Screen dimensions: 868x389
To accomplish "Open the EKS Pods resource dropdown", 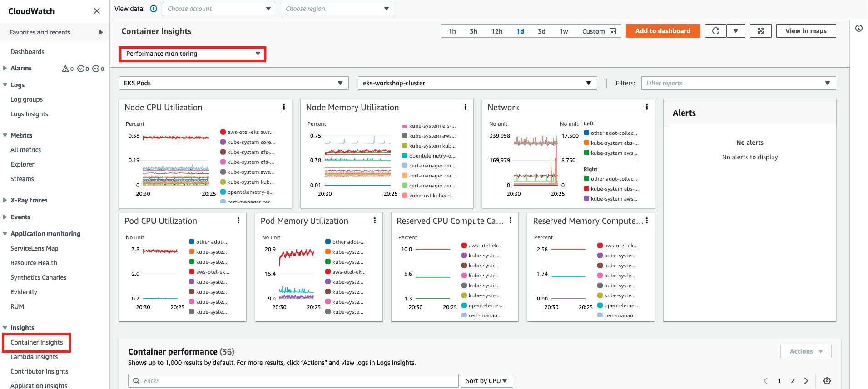I will [233, 83].
